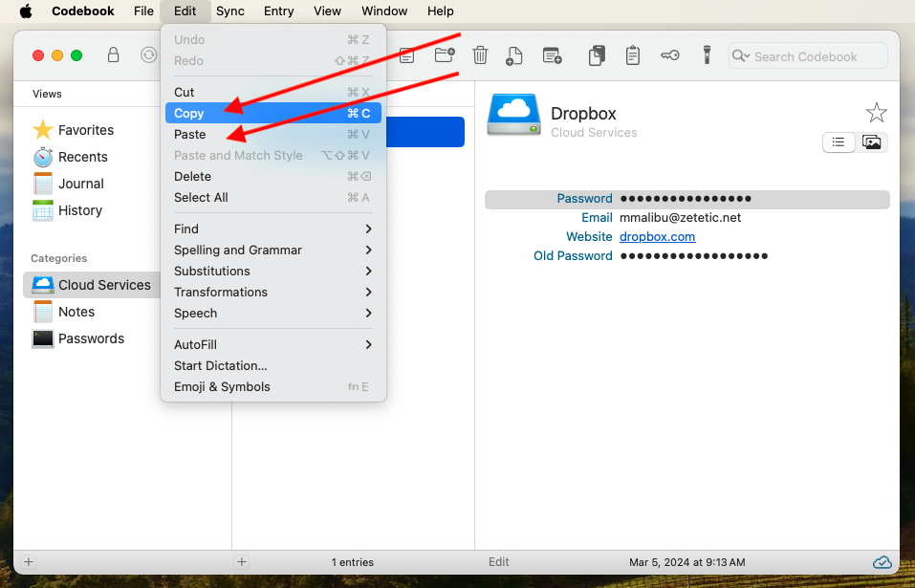Click the add field card icon

click(x=552, y=56)
